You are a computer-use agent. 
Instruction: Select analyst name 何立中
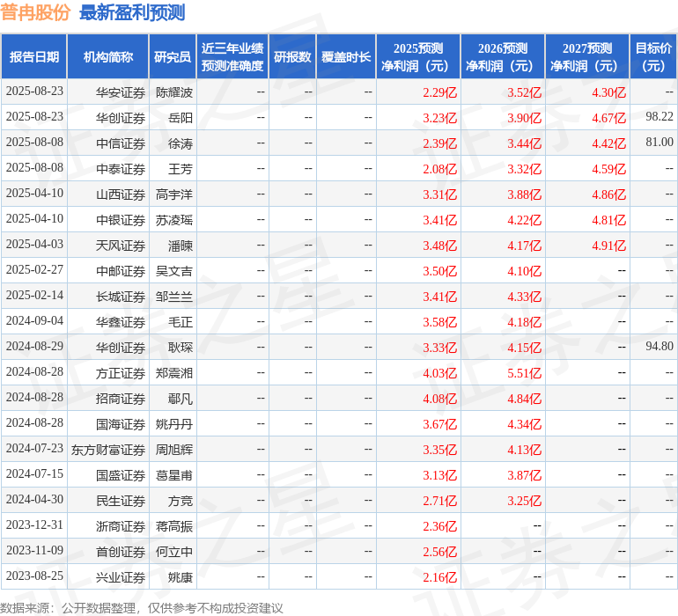(173, 552)
